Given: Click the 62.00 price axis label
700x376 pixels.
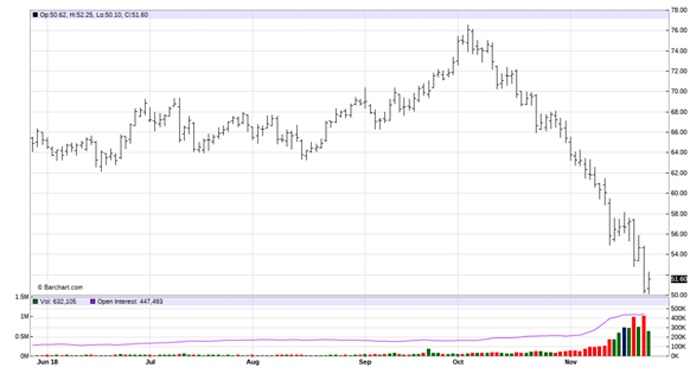Looking at the screenshot, I should point(679,173).
